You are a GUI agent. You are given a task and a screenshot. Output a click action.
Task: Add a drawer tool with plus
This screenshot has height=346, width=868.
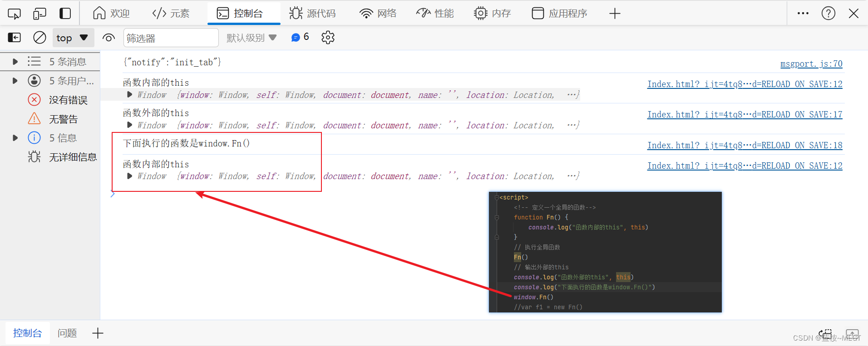click(98, 333)
